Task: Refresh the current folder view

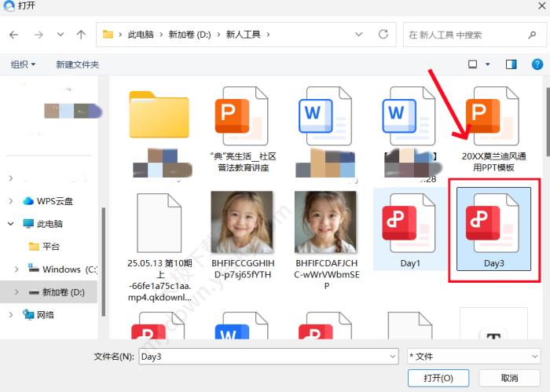Action: coord(383,35)
